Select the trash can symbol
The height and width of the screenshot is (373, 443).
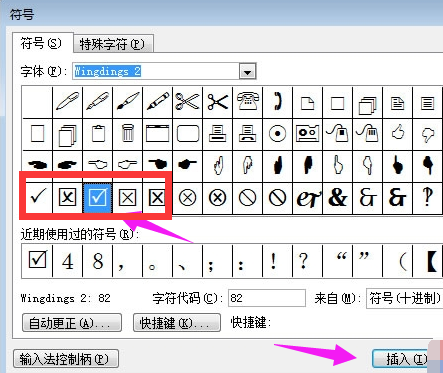click(x=127, y=134)
